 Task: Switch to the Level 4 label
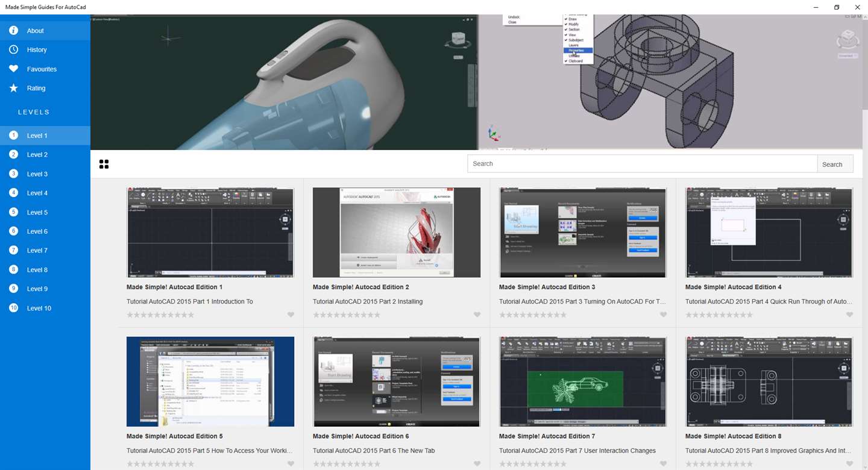(37, 193)
